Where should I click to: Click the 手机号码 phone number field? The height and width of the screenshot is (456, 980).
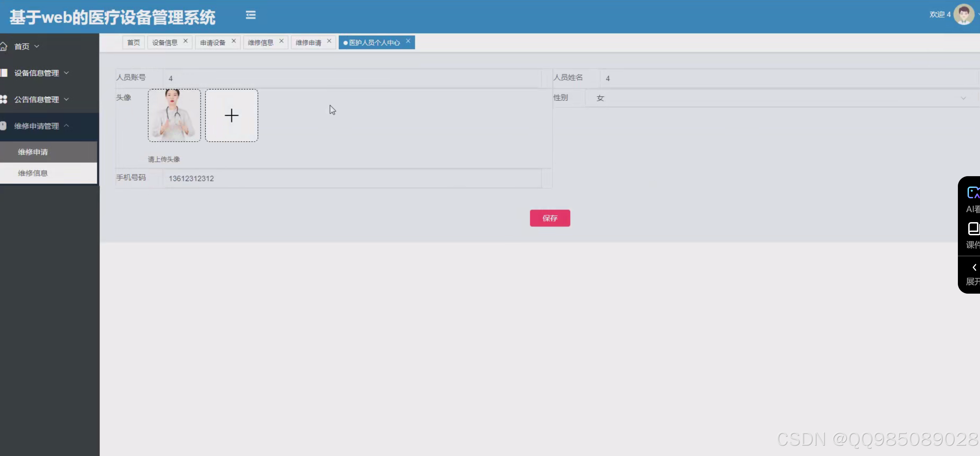pyautogui.click(x=352, y=178)
